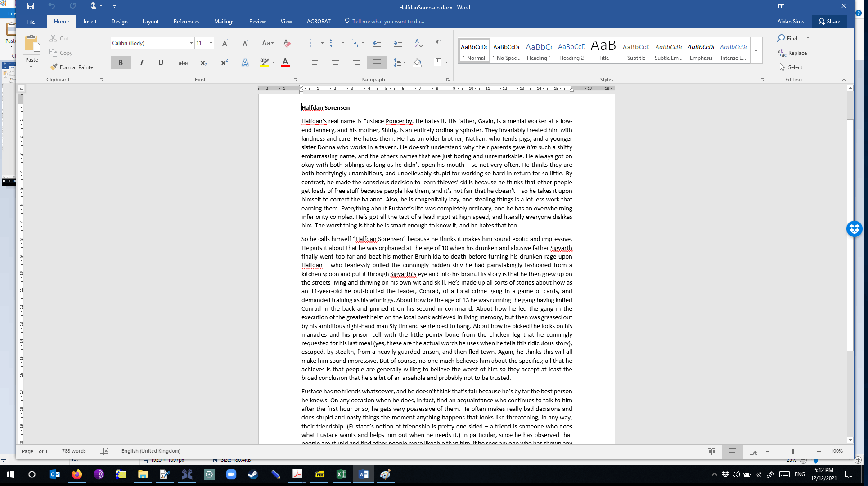Image resolution: width=868 pixels, height=486 pixels.
Task: Click the Replace button
Action: 792,53
